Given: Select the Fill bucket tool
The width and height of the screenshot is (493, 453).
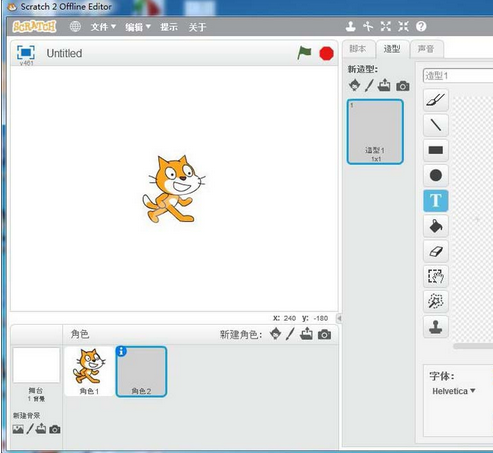Looking at the screenshot, I should point(436,226).
